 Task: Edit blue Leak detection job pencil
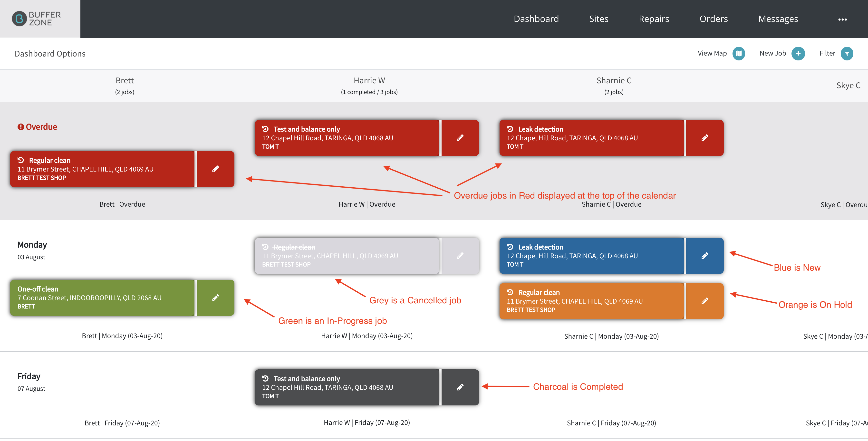(704, 256)
